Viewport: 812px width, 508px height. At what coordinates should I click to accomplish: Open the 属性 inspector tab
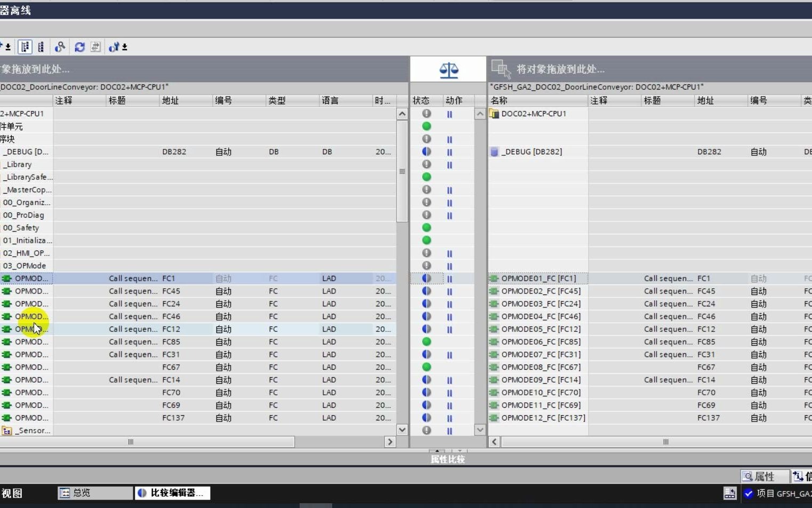tap(765, 476)
